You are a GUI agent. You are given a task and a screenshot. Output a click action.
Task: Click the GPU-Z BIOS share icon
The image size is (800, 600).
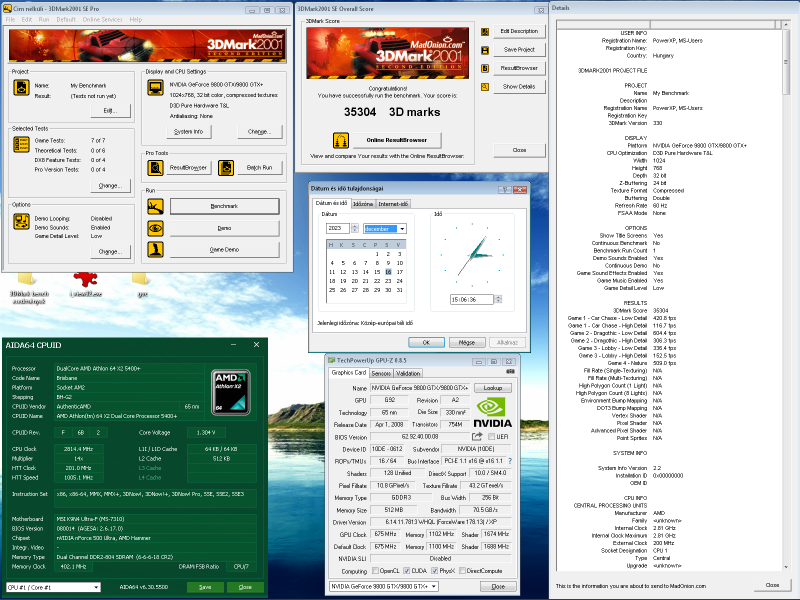click(x=477, y=436)
